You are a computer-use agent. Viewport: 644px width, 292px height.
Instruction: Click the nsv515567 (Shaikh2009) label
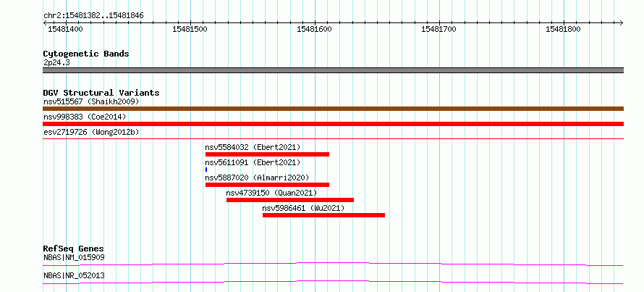coord(91,101)
